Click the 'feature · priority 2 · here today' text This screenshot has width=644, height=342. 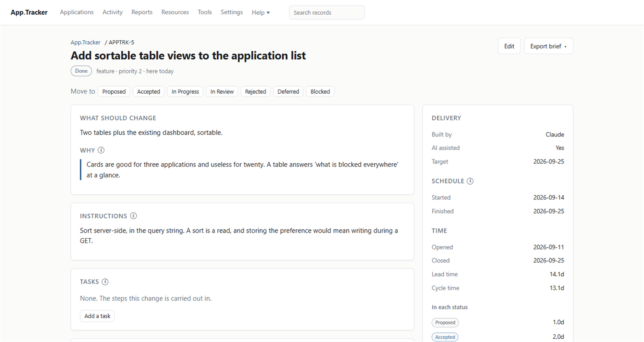coord(135,71)
